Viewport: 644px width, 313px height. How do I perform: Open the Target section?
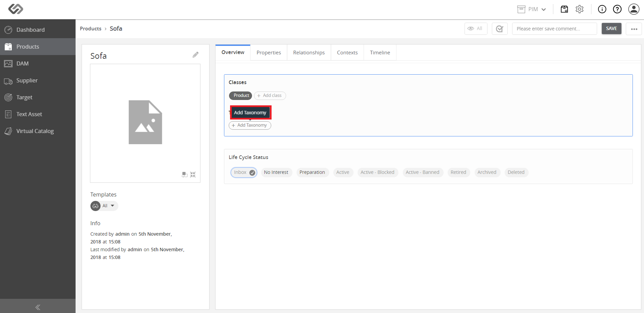tap(38, 97)
